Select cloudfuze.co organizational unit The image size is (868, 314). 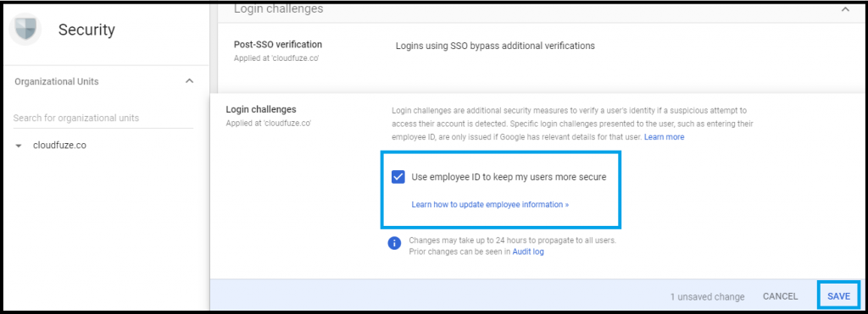click(59, 146)
